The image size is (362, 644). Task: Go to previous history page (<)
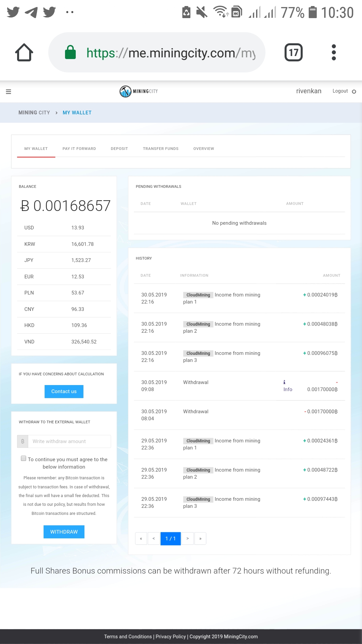coord(154,539)
